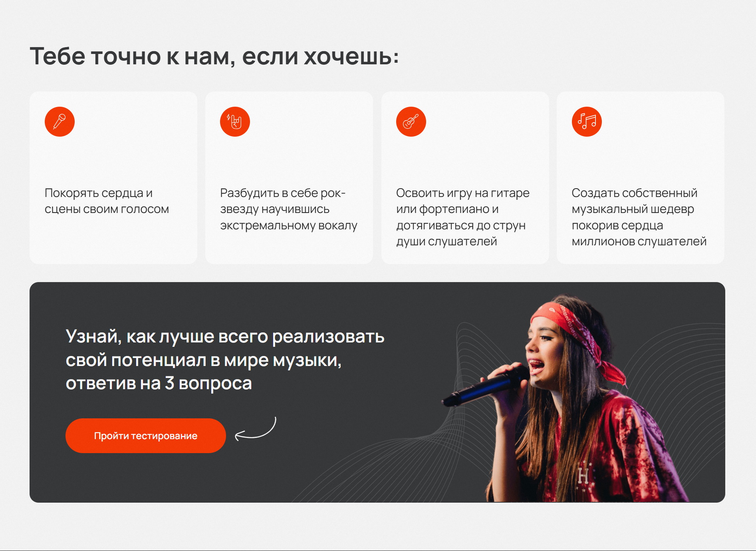Click the banner headline about 3 вопроса
756x551 pixels.
click(x=225, y=360)
